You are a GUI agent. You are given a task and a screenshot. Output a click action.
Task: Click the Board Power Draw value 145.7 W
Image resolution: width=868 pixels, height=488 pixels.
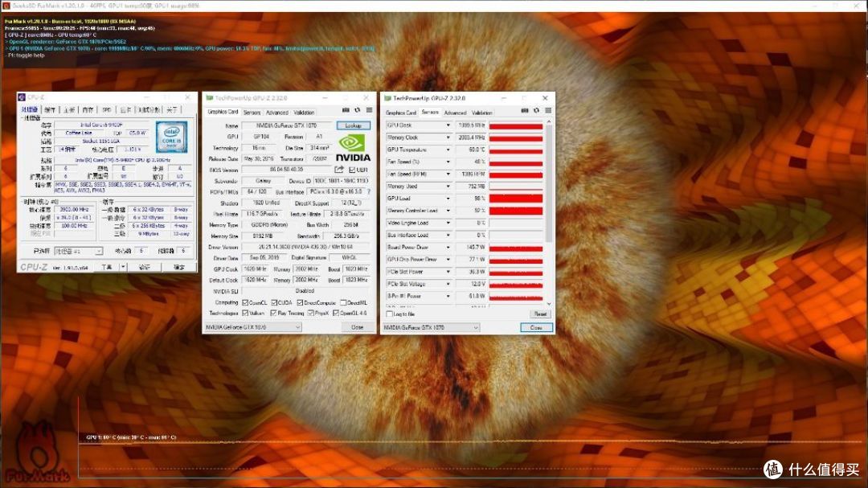tap(471, 247)
